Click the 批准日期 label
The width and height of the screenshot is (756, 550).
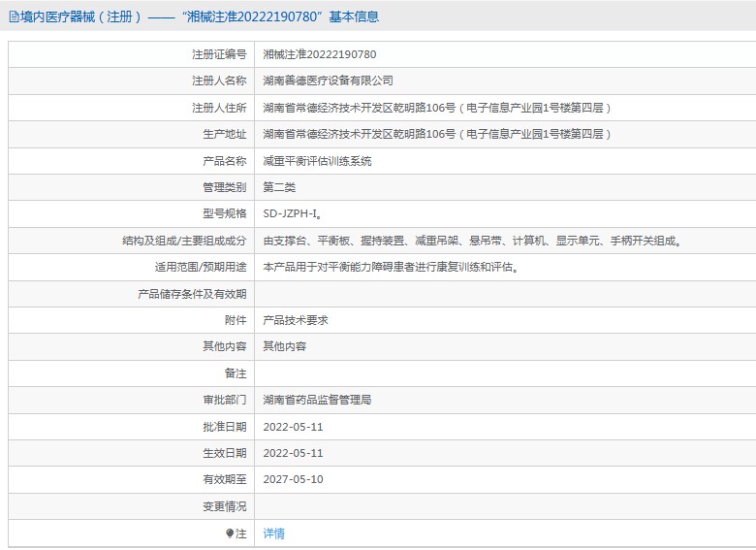(224, 427)
